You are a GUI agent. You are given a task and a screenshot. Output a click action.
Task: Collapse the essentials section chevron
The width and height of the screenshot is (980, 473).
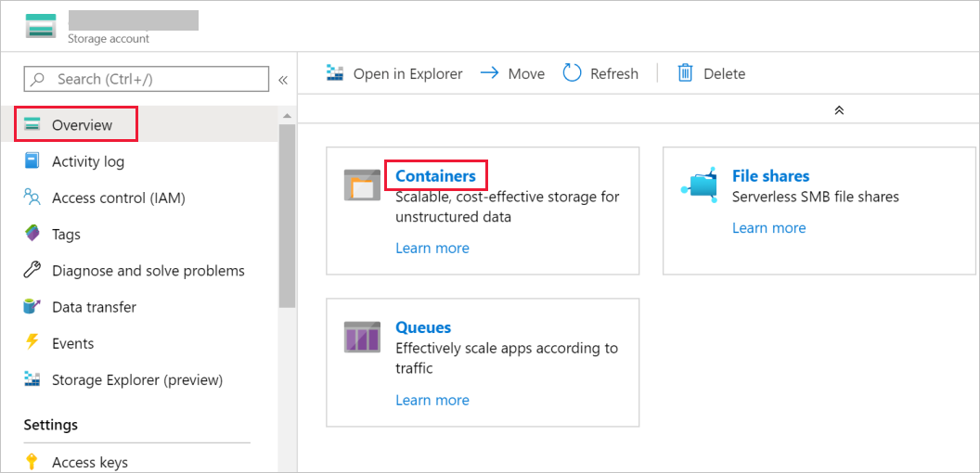[x=839, y=109]
